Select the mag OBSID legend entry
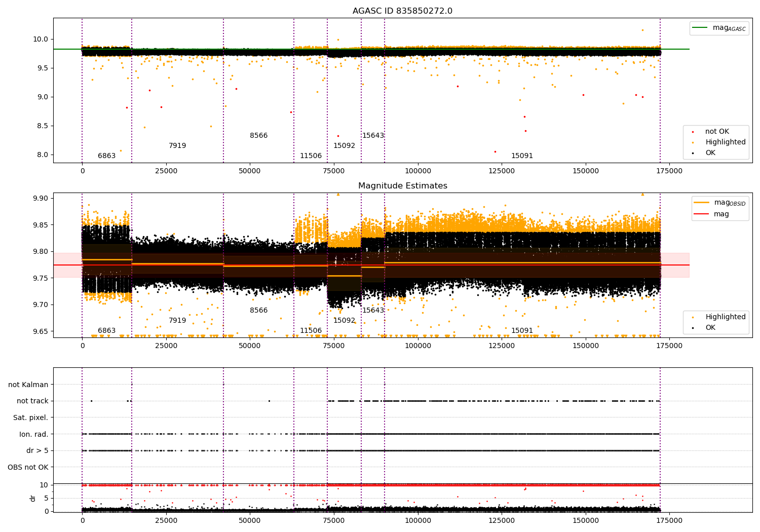Screen dimensions: 760x532 [730, 203]
